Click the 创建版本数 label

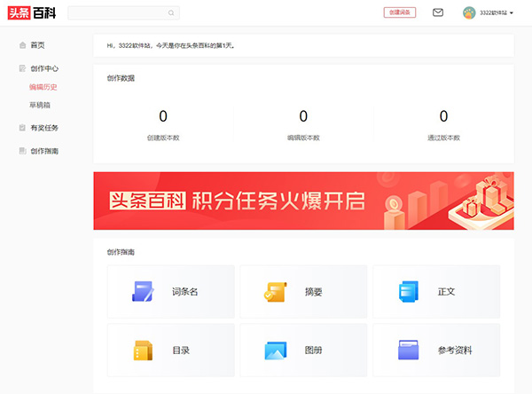click(163, 138)
